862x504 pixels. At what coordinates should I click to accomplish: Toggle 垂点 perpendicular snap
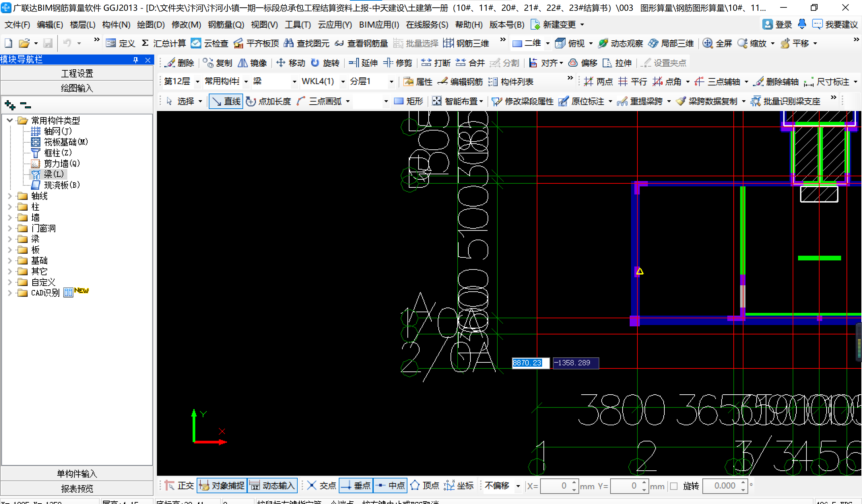pos(356,485)
